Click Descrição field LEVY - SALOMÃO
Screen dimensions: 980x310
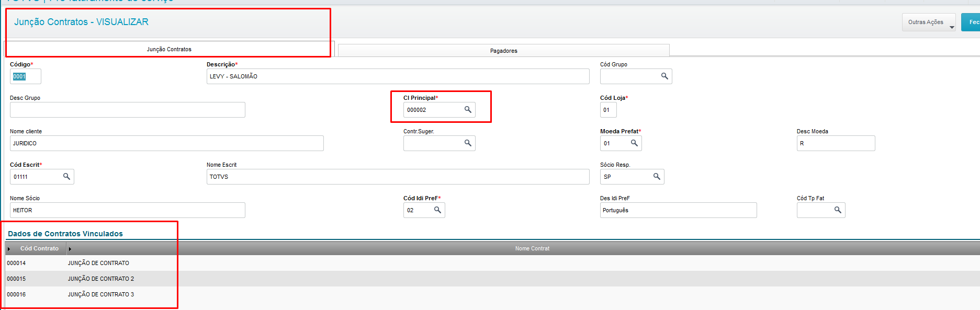pyautogui.click(x=398, y=76)
